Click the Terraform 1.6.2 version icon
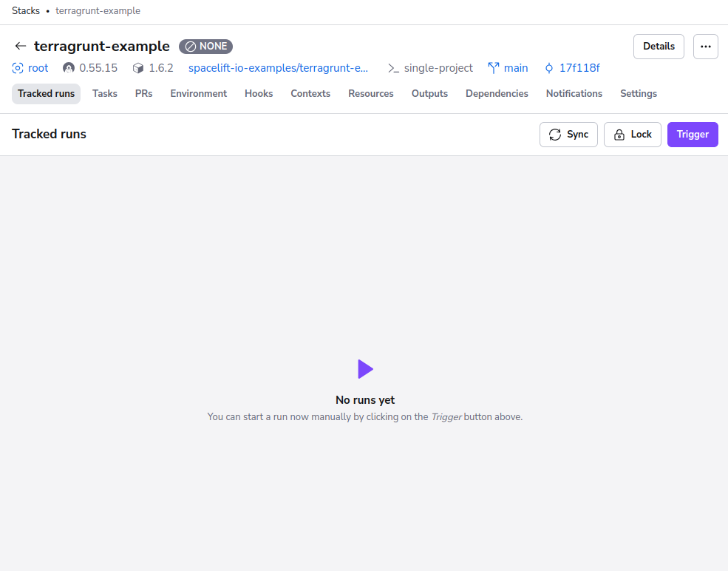728x571 pixels. pos(137,67)
